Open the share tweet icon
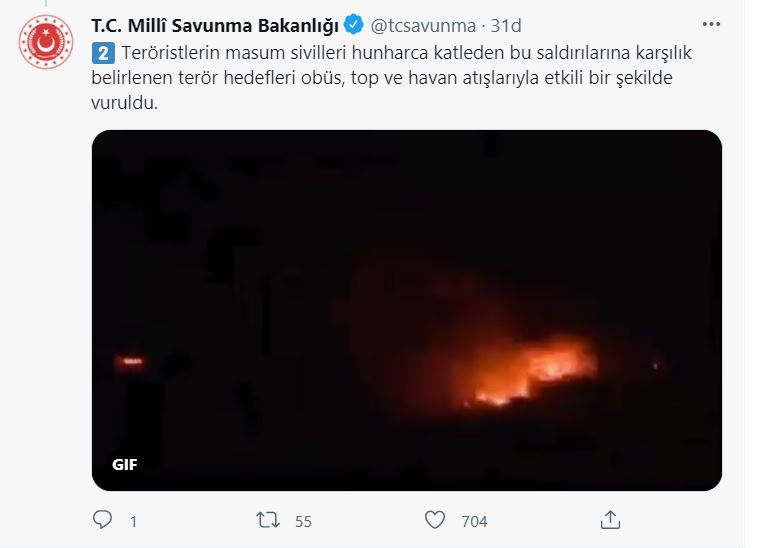This screenshot has width=771, height=548. tap(610, 519)
